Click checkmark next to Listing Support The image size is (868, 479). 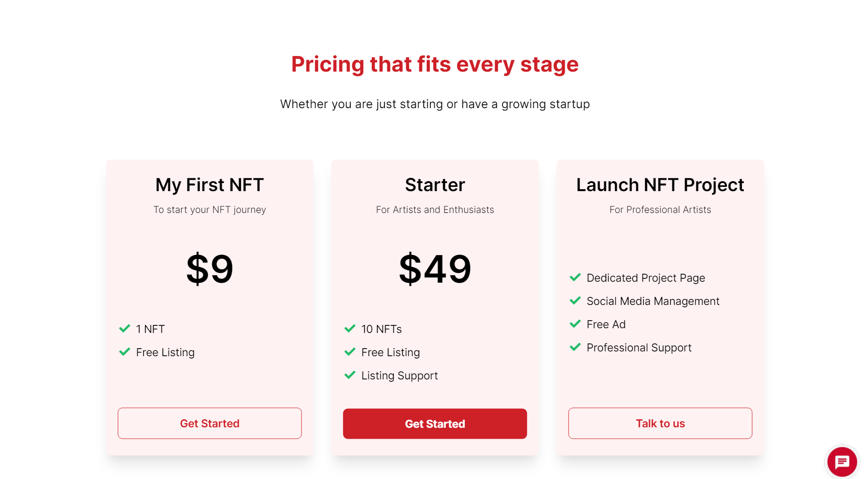click(350, 375)
